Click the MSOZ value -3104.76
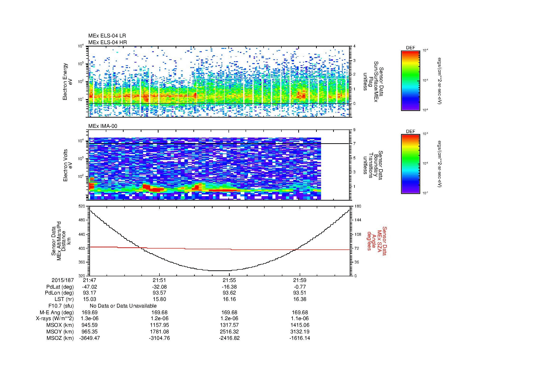The height and width of the screenshot is (392, 555). (x=159, y=338)
